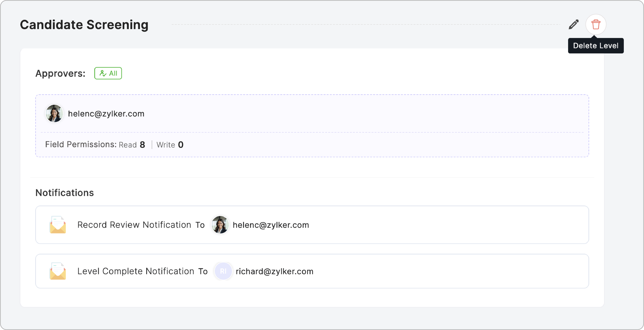Open the Read 8 field permissions

tap(132, 145)
